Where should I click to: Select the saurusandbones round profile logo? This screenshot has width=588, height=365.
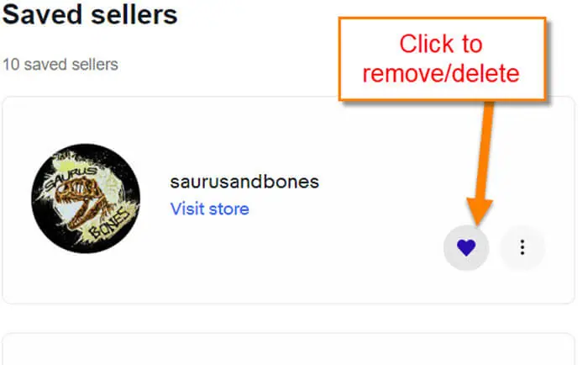86,198
